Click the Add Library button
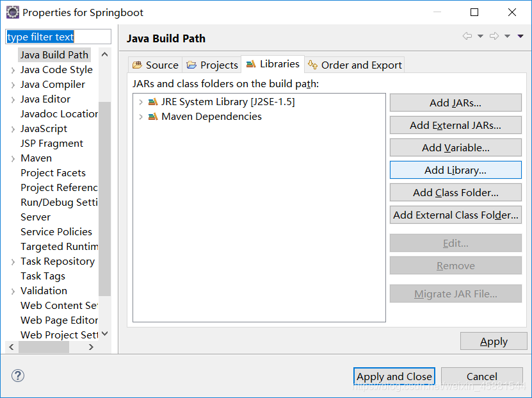The width and height of the screenshot is (532, 398). click(x=455, y=170)
